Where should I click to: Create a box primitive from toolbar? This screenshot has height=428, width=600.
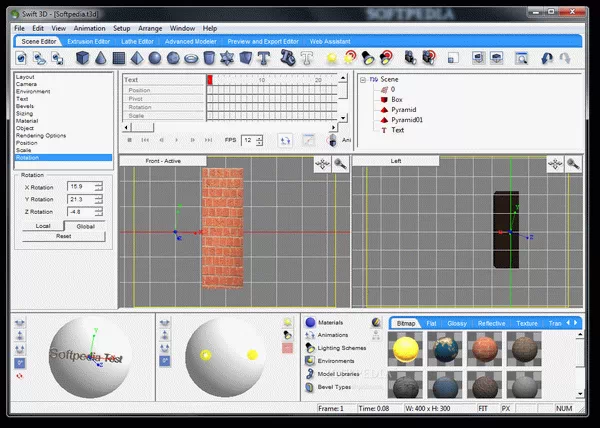coord(82,58)
